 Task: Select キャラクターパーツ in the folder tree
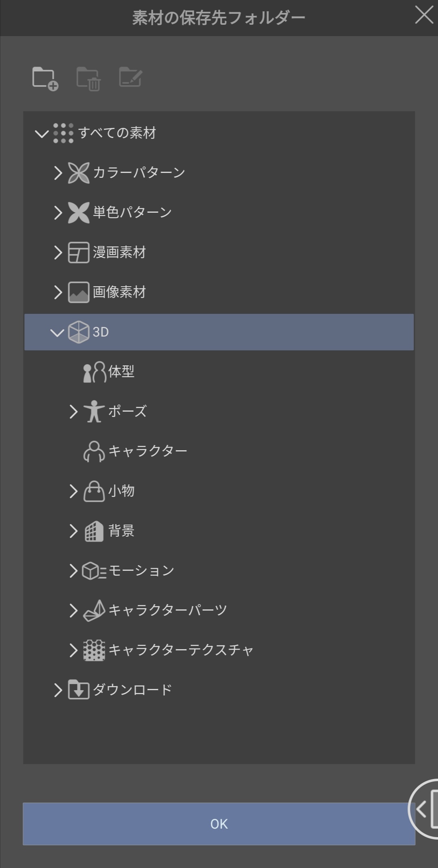pos(167,610)
